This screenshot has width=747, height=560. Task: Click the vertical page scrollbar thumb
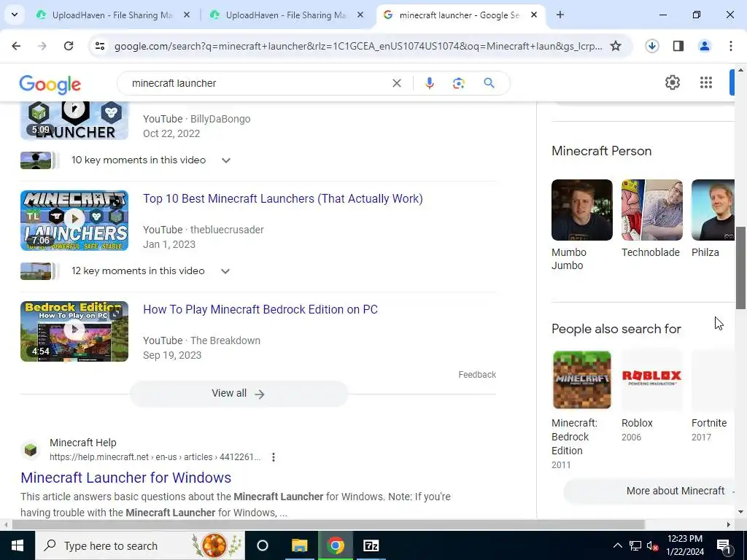point(740,268)
